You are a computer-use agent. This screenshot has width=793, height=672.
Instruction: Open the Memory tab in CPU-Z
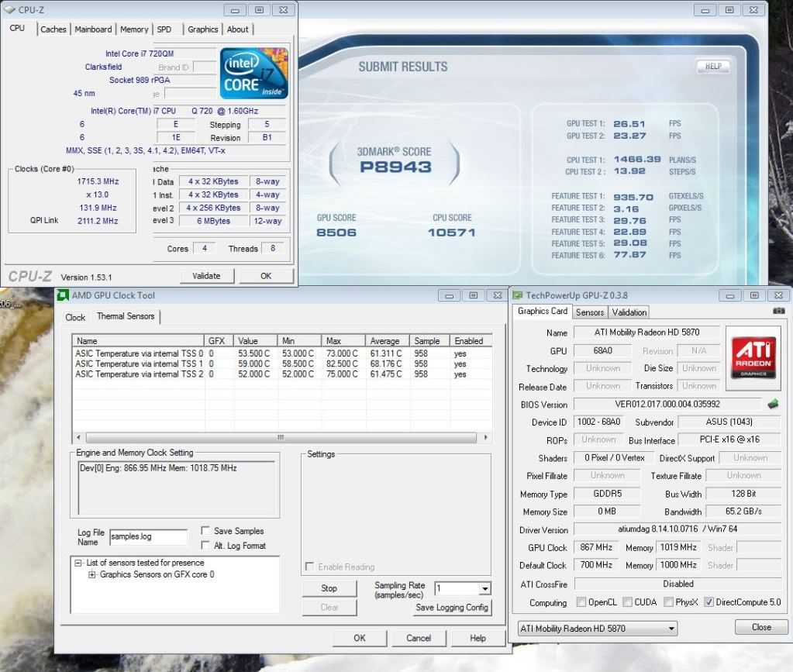click(134, 29)
